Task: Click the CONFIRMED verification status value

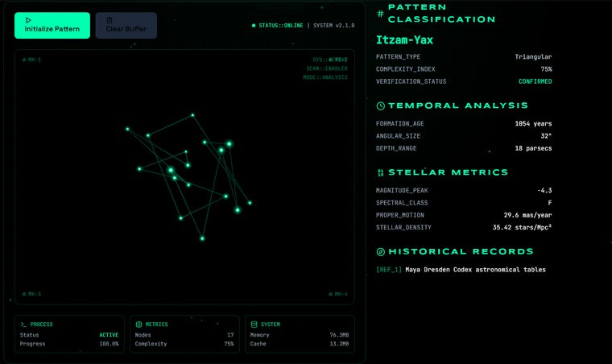Action: pos(535,81)
